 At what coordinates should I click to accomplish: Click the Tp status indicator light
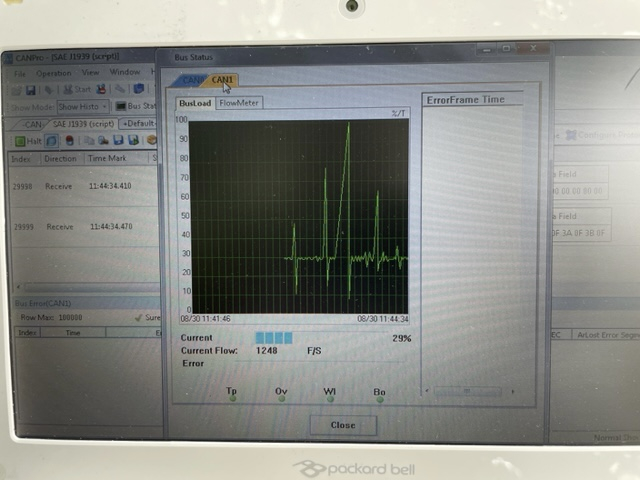[x=232, y=399]
